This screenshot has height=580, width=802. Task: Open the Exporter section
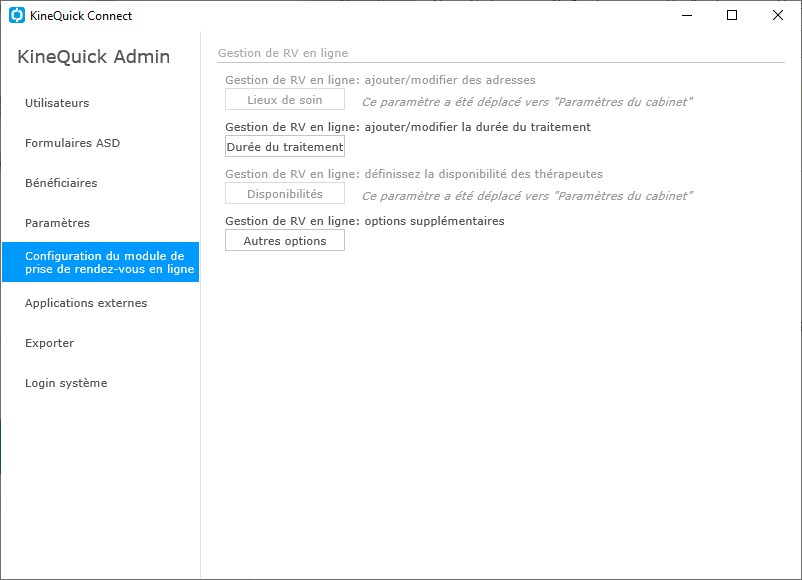(x=49, y=343)
